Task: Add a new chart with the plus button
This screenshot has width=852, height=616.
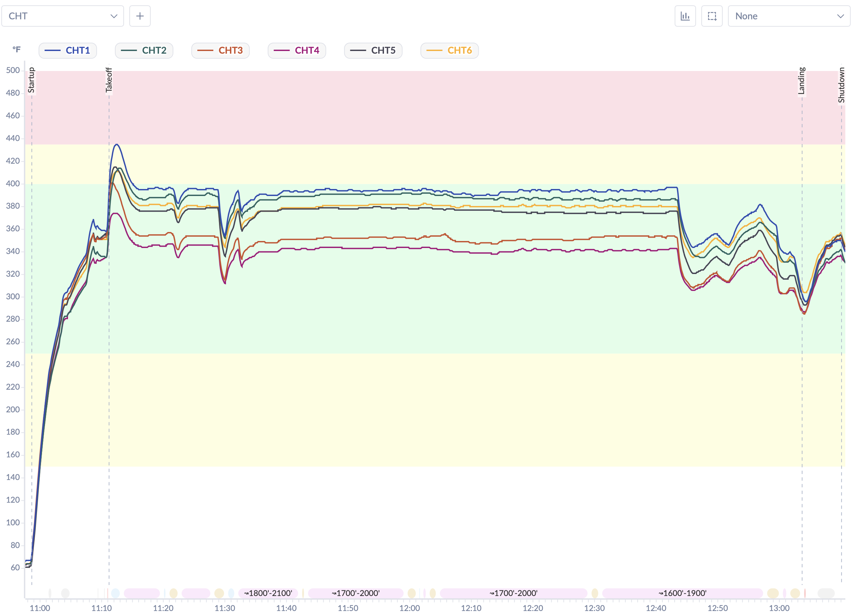Action: (x=140, y=16)
